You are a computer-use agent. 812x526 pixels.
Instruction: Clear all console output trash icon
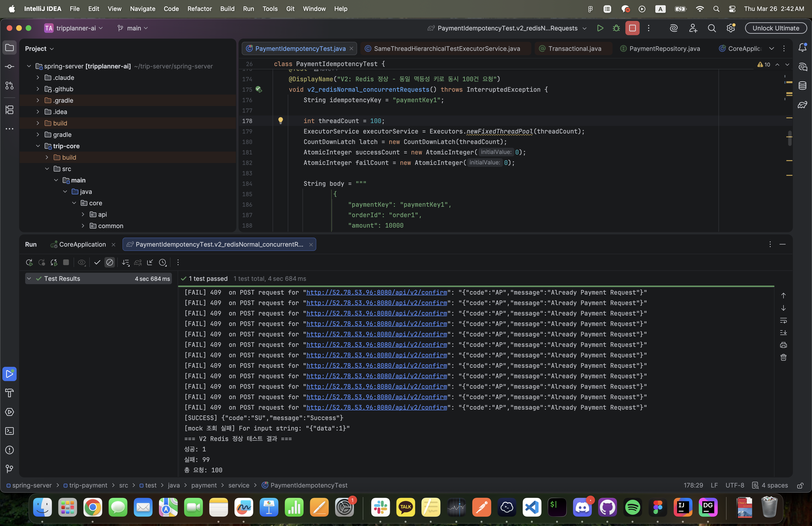pos(783,357)
